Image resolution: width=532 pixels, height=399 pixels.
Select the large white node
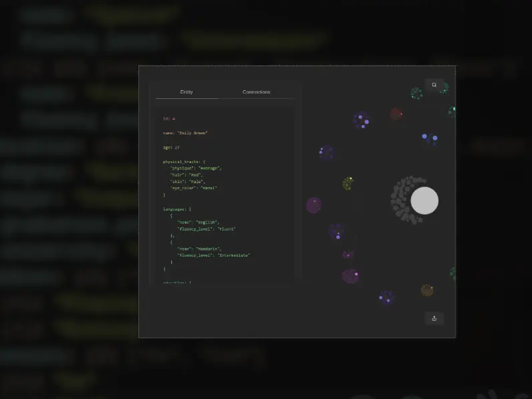[424, 201]
